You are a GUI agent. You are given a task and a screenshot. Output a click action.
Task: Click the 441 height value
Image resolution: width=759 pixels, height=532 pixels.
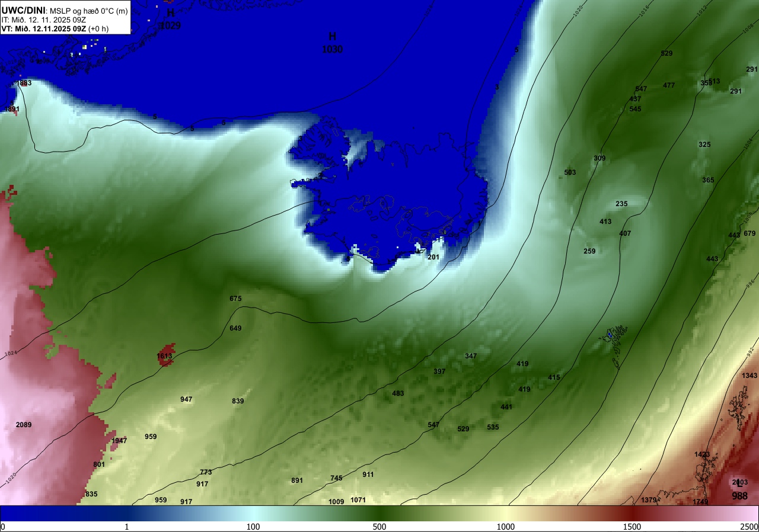(x=506, y=407)
